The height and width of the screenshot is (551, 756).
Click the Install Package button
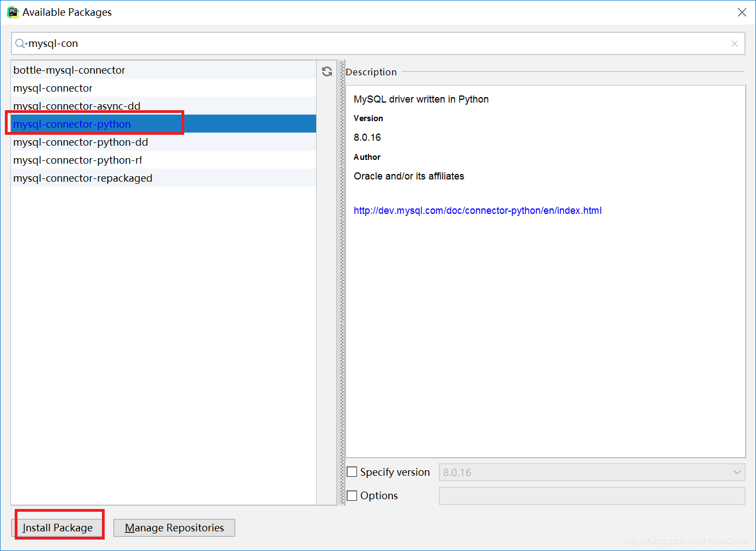(57, 528)
